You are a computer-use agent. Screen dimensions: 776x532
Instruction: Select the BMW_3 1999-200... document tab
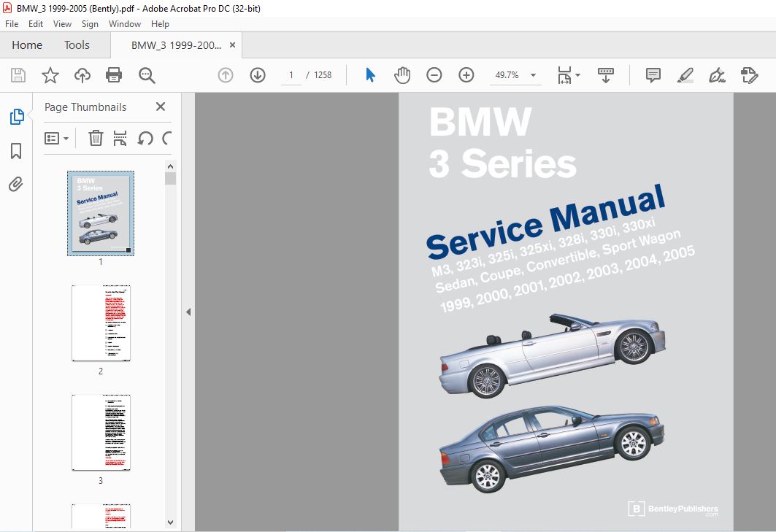176,45
